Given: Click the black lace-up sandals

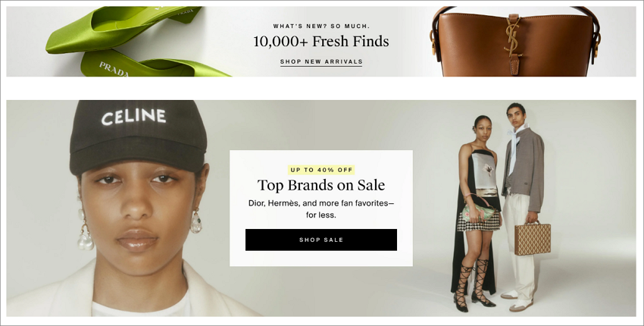Looking at the screenshot, I should coord(474,284).
